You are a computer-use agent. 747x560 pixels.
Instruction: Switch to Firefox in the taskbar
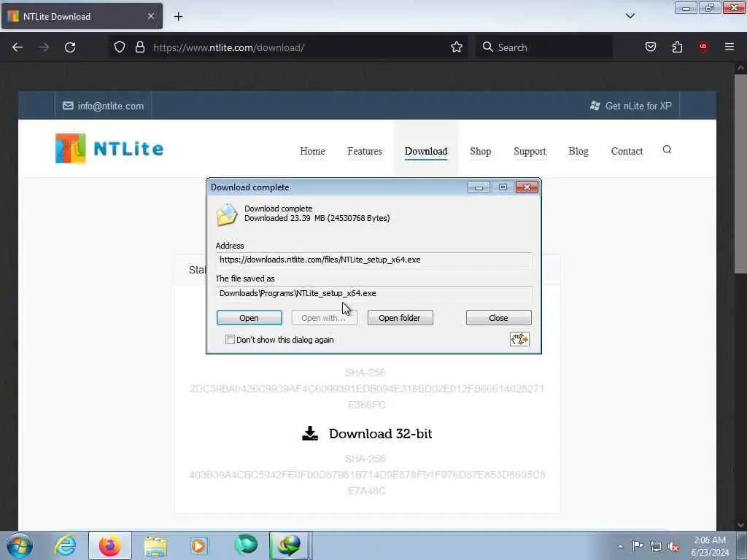[x=109, y=545]
